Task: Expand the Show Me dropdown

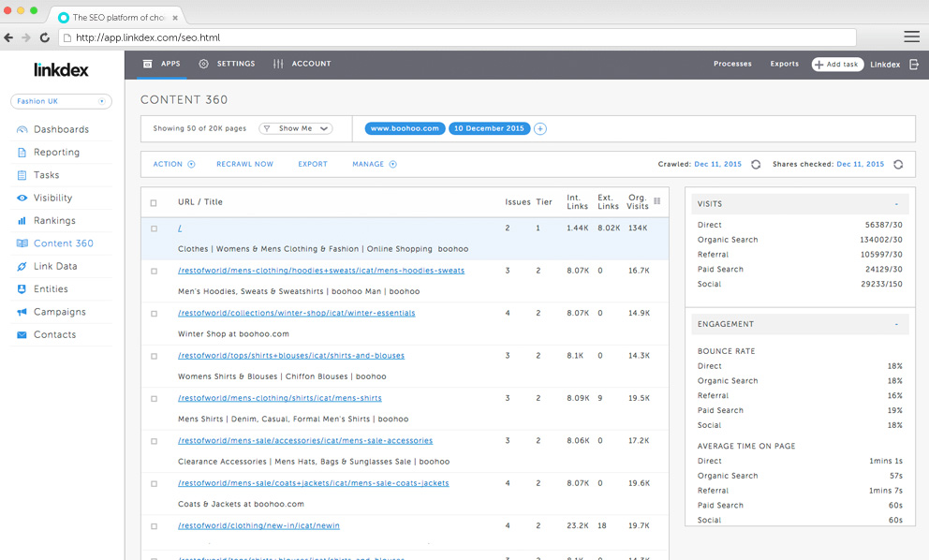Action: 295,128
